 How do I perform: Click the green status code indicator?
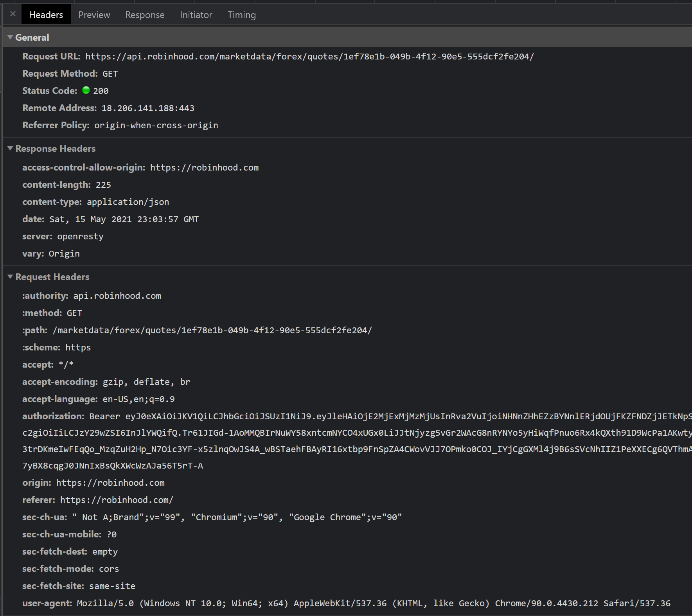click(x=86, y=90)
